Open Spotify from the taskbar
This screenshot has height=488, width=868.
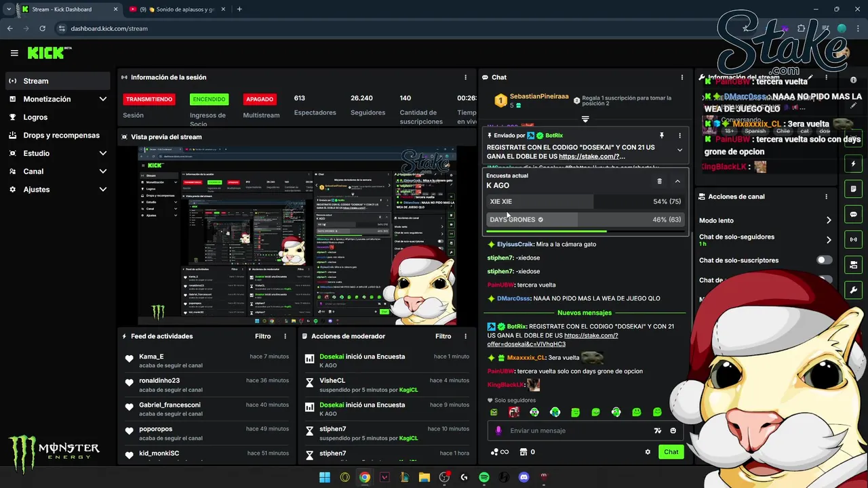[484, 477]
